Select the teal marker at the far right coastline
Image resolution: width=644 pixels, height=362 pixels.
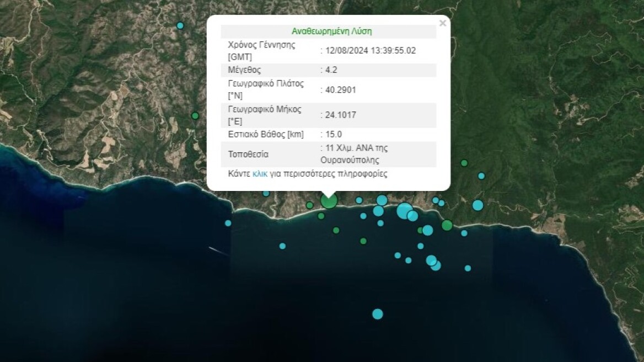click(x=477, y=204)
